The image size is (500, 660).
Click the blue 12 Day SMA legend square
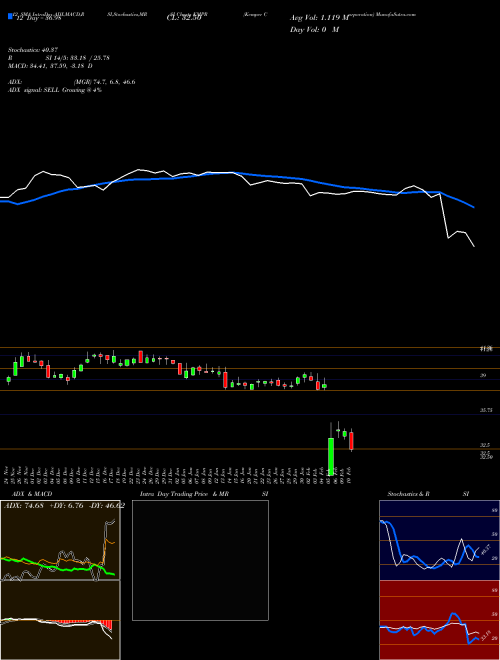pyautogui.click(x=10, y=16)
